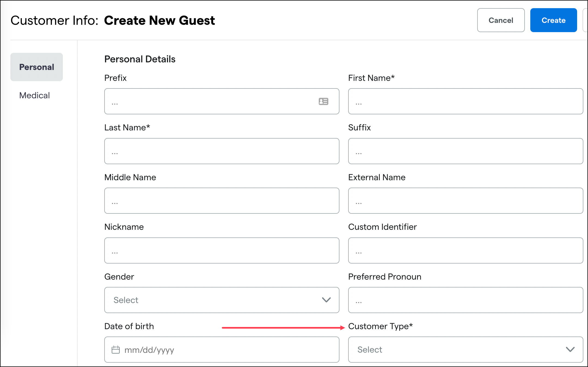The height and width of the screenshot is (367, 588).
Task: Expand the Gender dropdown chevron
Action: (326, 300)
